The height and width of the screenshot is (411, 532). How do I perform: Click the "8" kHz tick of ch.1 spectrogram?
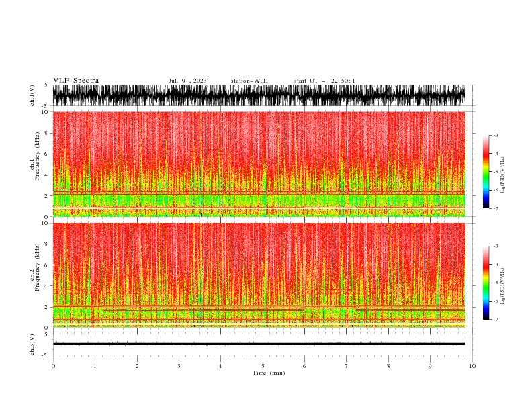tap(47, 133)
